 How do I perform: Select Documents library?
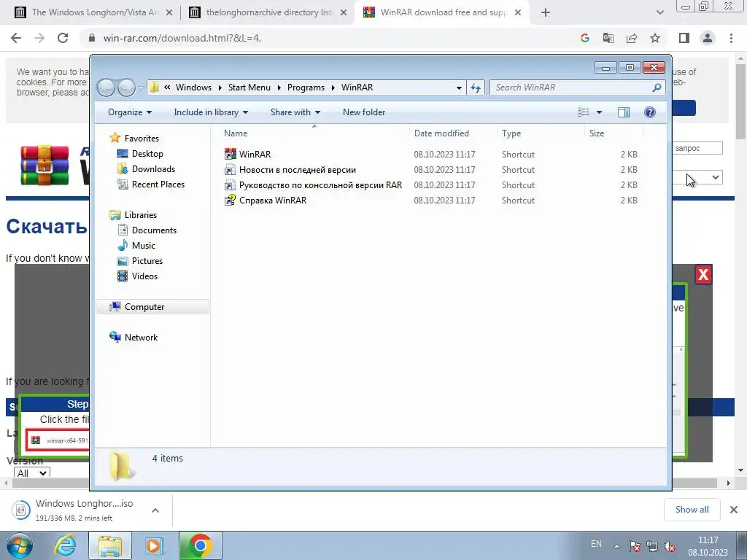154,230
